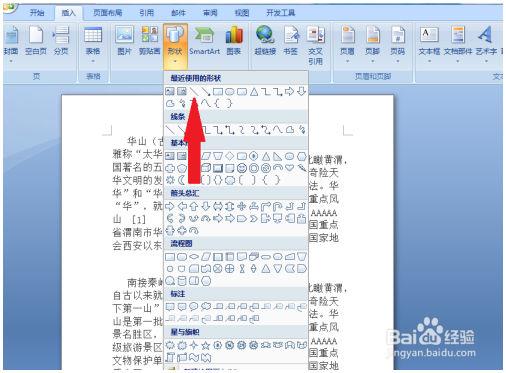This screenshot has width=506, height=373.
Task: Open the References (引用) ribbon tab
Action: pyautogui.click(x=146, y=13)
